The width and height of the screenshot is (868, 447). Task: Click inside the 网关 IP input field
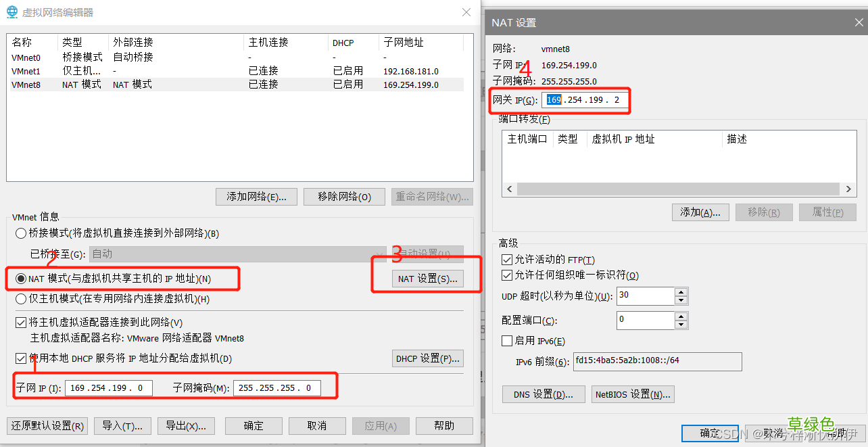pos(595,100)
